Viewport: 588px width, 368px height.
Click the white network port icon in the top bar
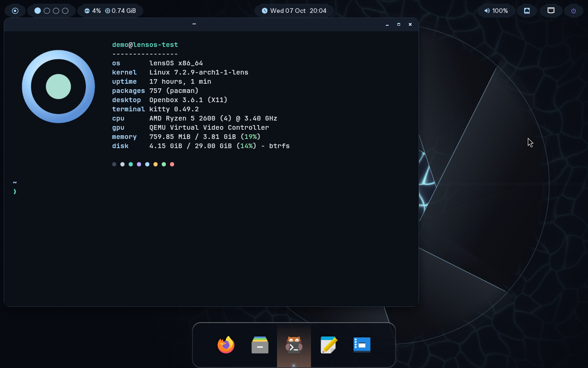coord(551,11)
